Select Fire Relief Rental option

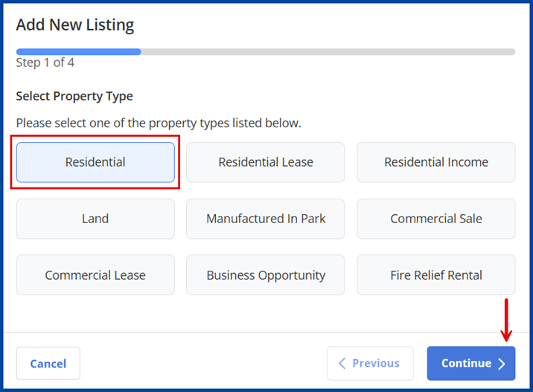436,275
